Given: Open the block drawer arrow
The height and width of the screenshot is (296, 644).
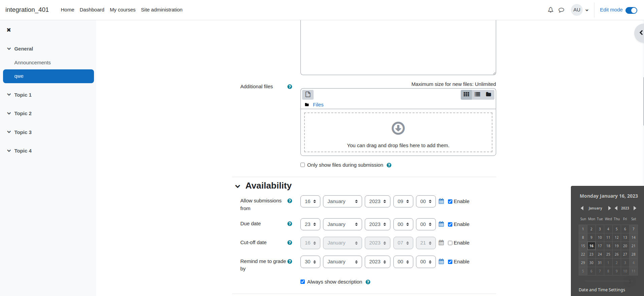Looking at the screenshot, I should [641, 33].
